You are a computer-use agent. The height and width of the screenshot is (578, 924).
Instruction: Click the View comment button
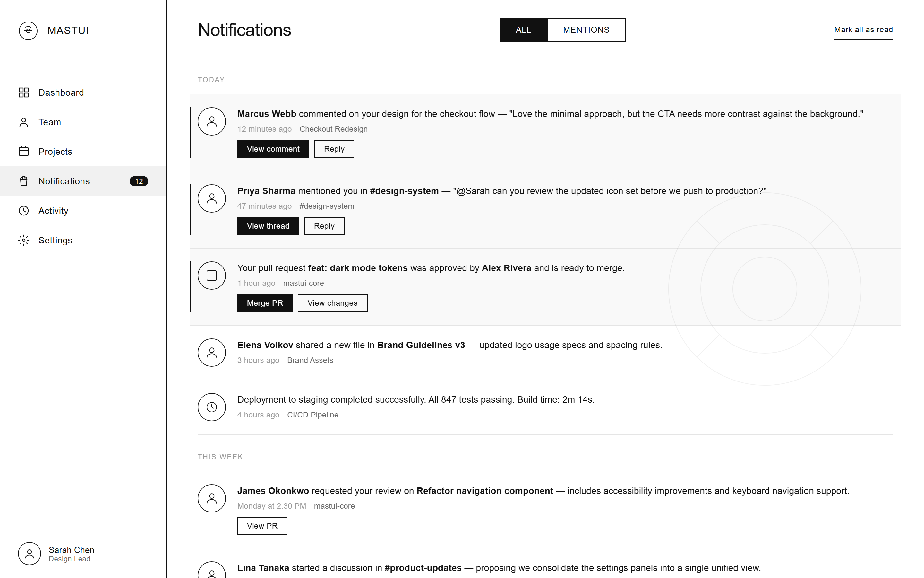tap(273, 149)
